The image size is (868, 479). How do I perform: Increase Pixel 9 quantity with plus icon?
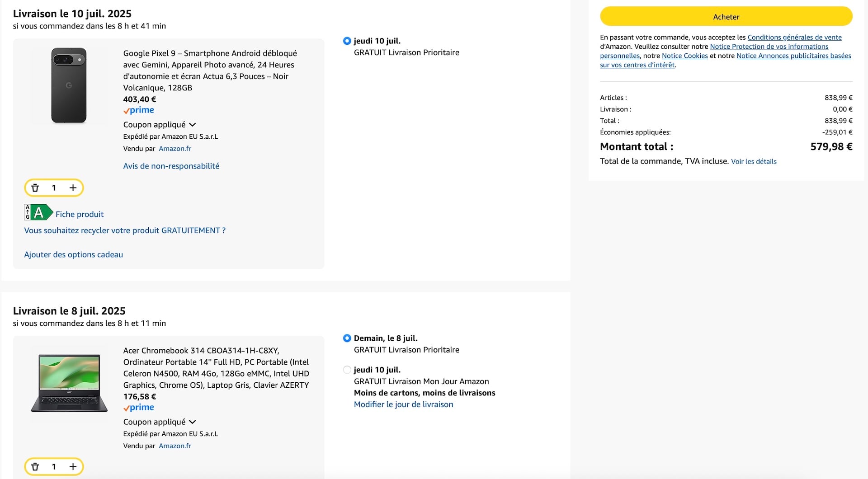click(x=73, y=188)
